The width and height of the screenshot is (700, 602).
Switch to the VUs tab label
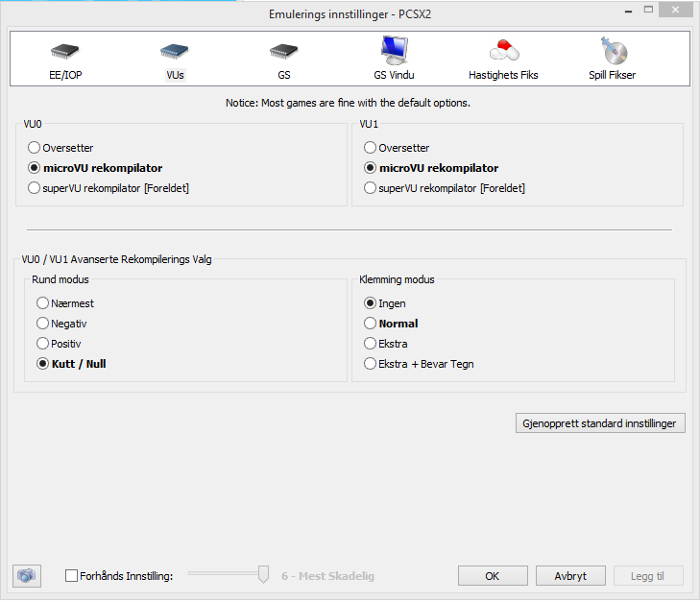pos(175,75)
